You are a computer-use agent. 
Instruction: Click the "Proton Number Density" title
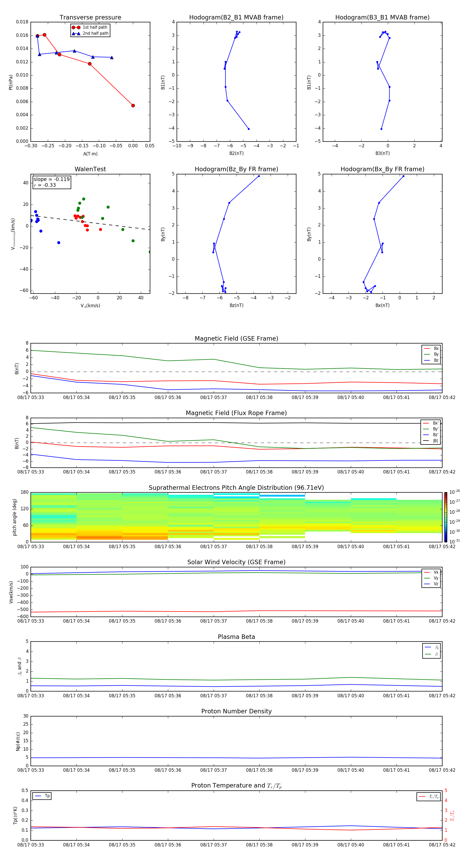236,711
